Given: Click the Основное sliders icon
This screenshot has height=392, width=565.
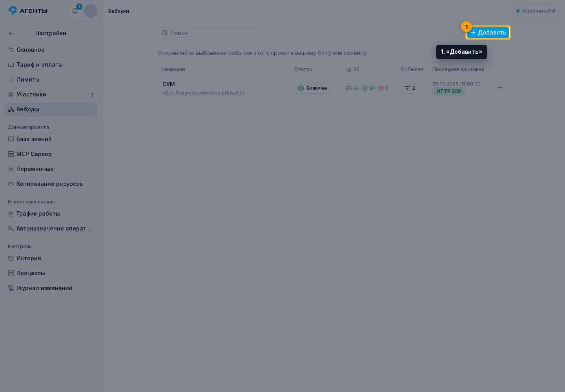Looking at the screenshot, I should (11, 50).
